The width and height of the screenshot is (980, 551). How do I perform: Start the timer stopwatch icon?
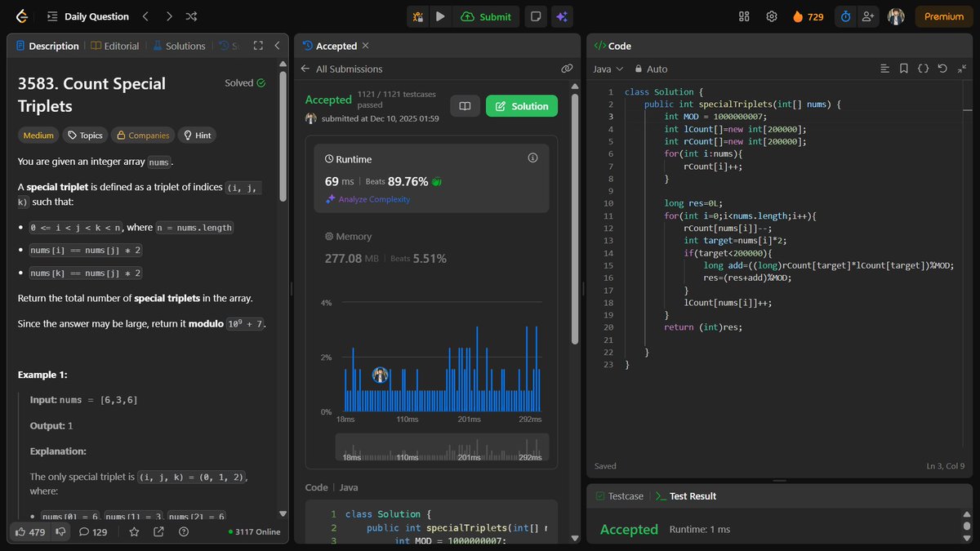click(x=845, y=16)
